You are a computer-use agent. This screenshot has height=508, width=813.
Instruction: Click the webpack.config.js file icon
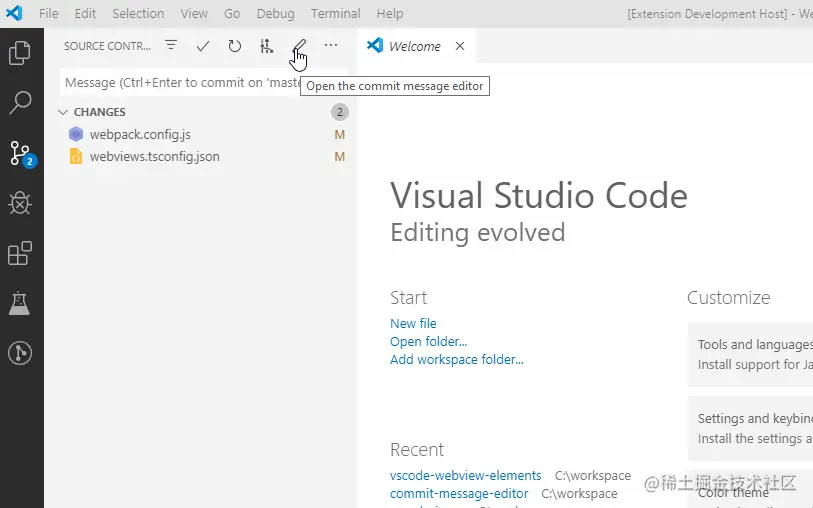pyautogui.click(x=76, y=134)
